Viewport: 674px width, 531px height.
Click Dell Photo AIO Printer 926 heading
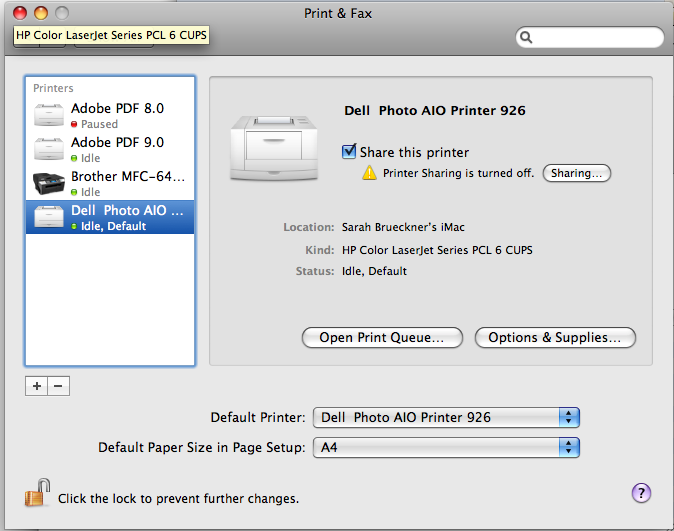pos(435,110)
